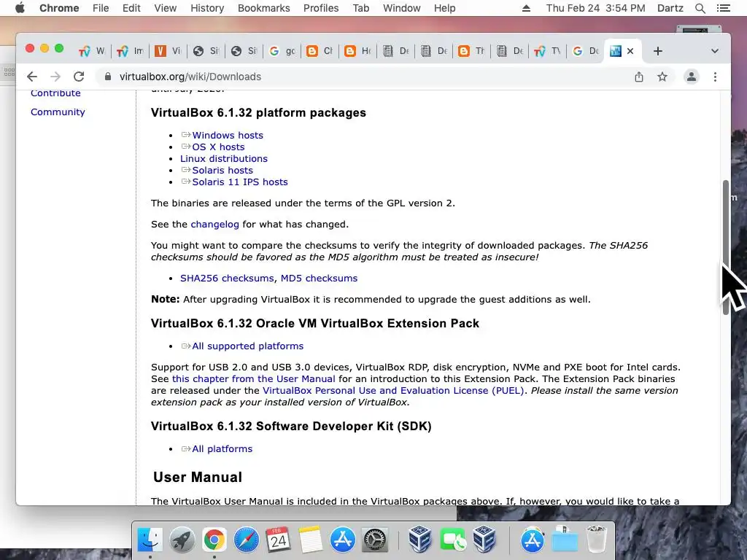
Task: Open the Solaris hosts link
Action: [x=222, y=171]
